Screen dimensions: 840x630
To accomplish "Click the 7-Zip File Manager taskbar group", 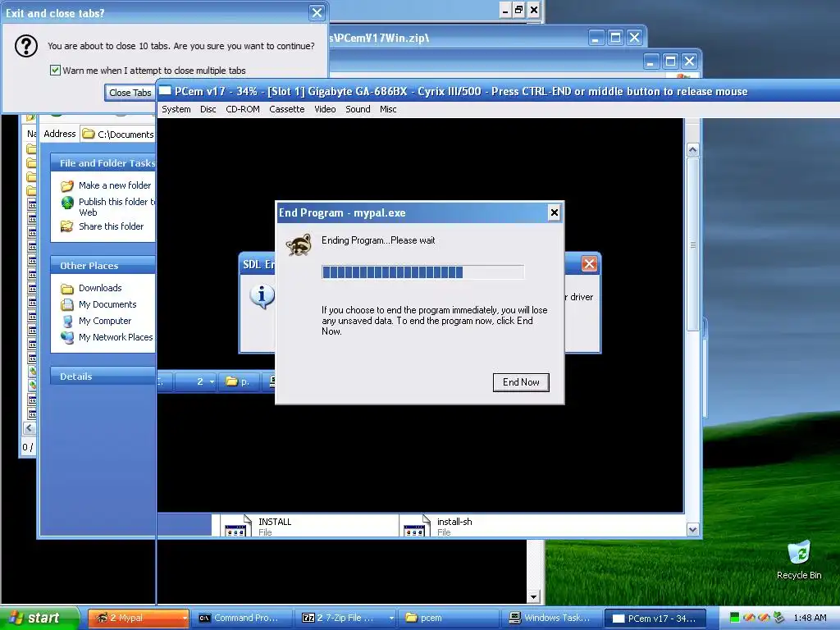I will (x=345, y=618).
